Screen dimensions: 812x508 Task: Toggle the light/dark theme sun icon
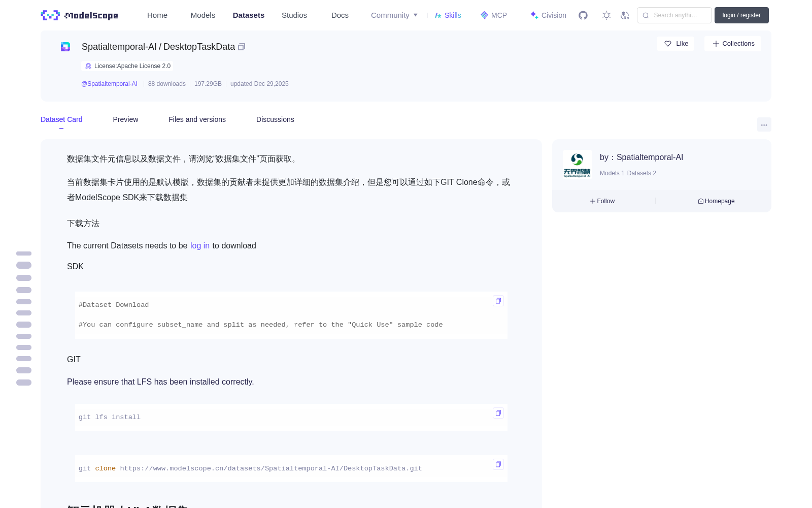point(606,15)
